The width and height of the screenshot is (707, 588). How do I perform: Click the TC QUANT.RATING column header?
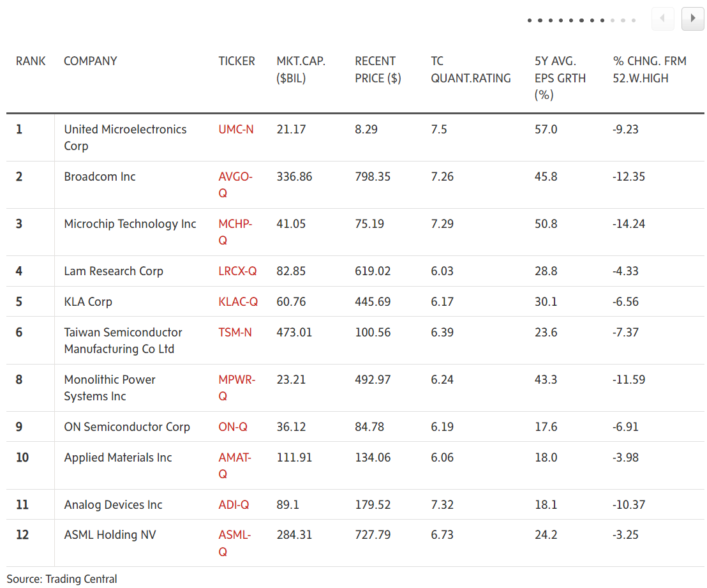click(471, 70)
